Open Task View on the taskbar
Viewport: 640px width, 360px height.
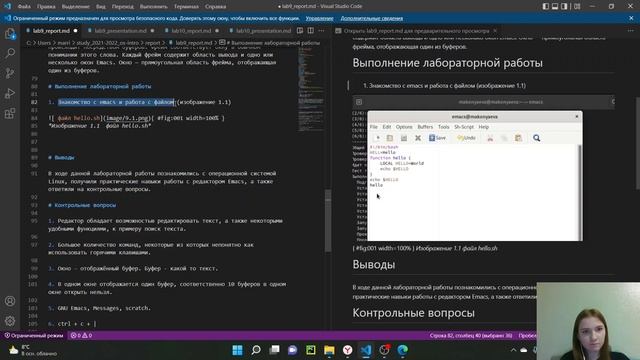(274, 350)
